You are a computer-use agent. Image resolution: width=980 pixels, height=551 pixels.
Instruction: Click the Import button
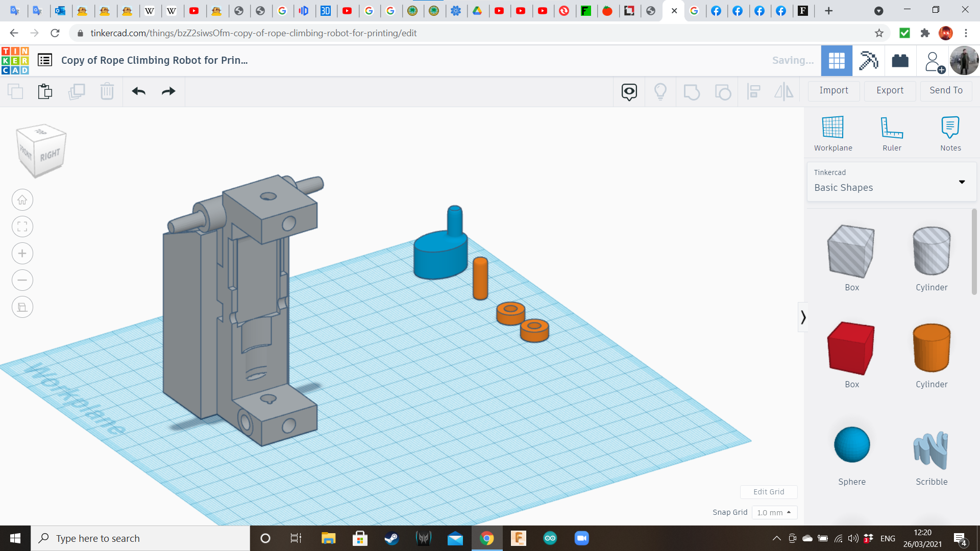834,90
